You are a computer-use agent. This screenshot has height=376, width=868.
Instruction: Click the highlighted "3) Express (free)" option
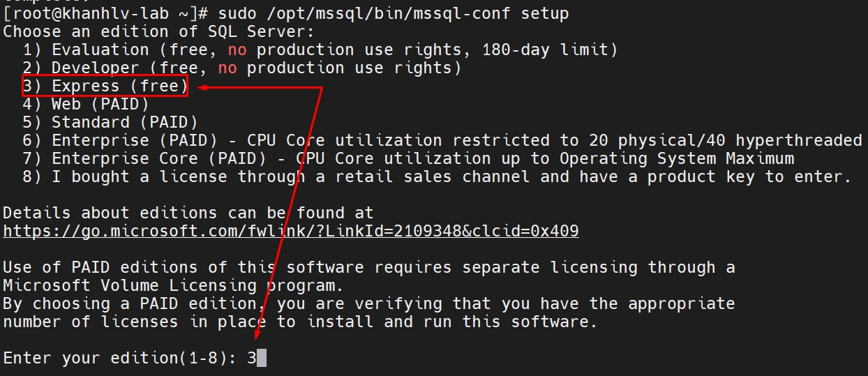[105, 87]
